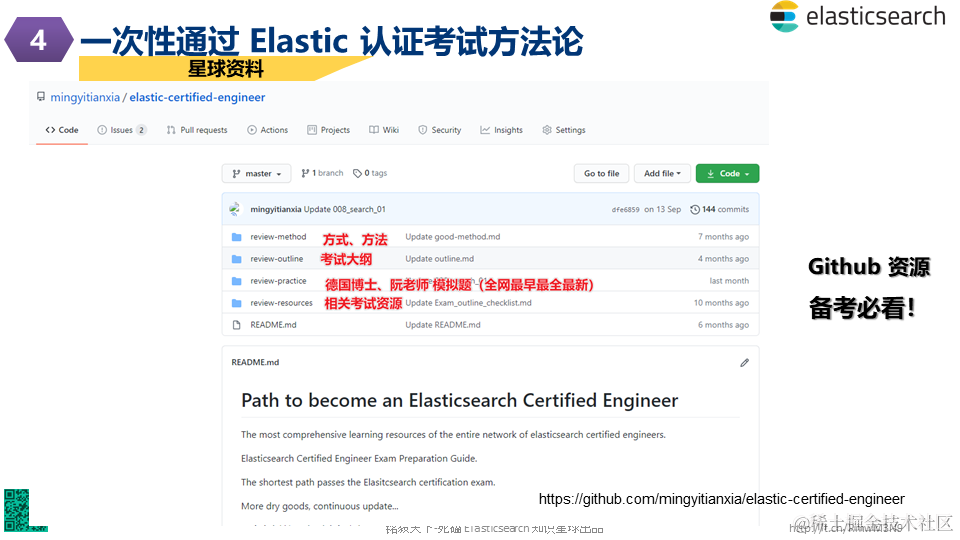View the 0 tags link
The width and height of the screenshot is (960, 540).
(370, 173)
